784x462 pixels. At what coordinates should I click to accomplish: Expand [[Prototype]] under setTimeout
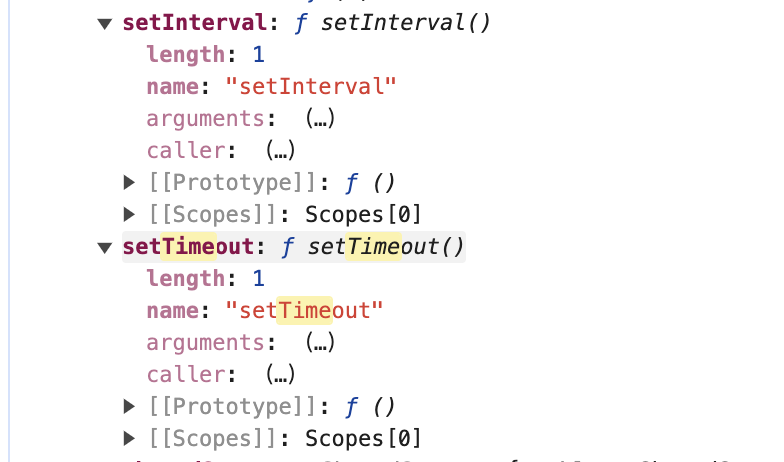130,406
